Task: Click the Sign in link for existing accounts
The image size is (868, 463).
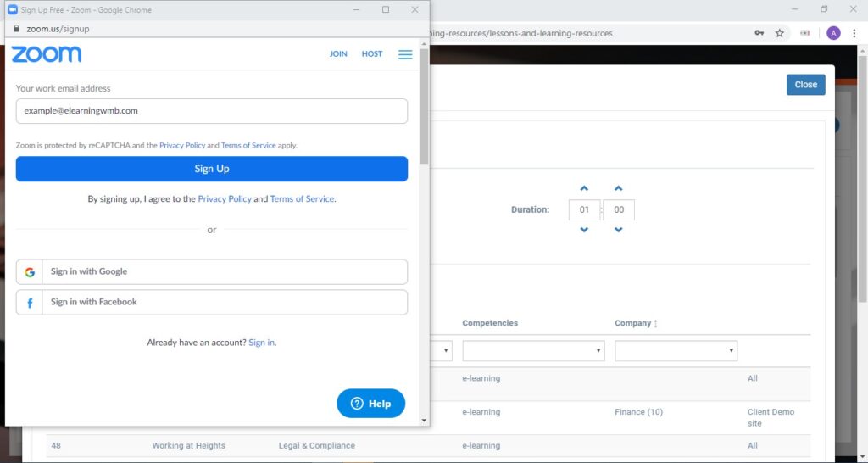Action: [x=261, y=343]
